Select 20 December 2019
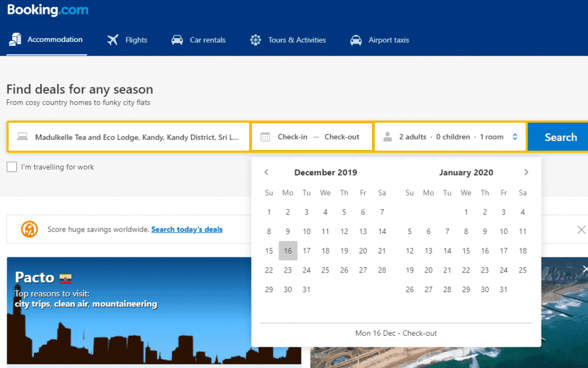 coord(363,251)
